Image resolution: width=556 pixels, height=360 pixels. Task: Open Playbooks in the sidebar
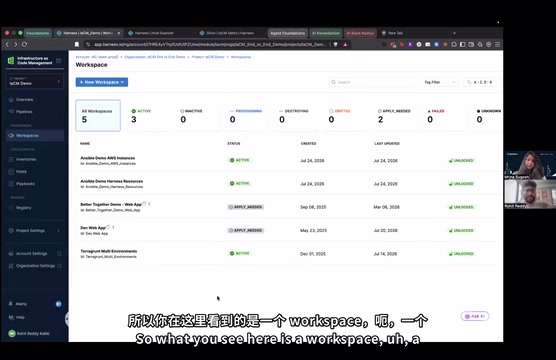coord(25,184)
